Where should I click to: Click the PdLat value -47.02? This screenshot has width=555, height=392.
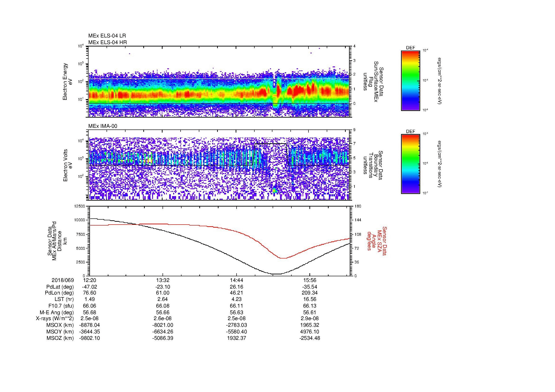click(x=90, y=287)
